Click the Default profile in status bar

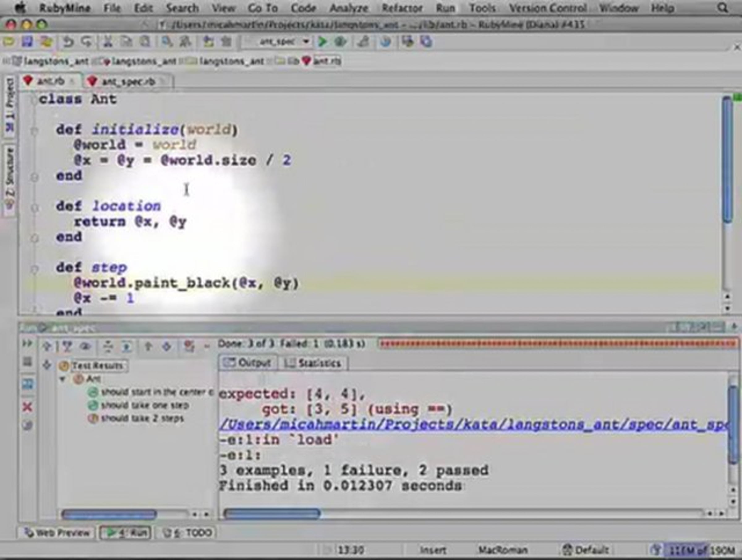pyautogui.click(x=586, y=550)
